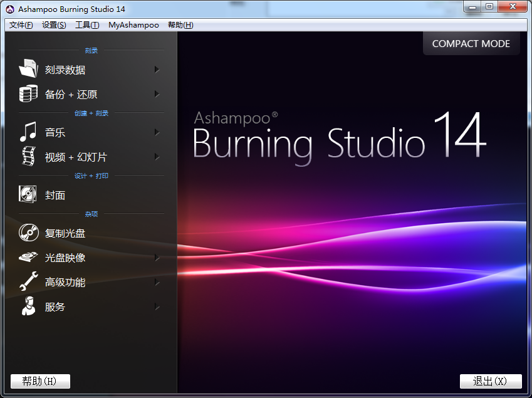
Task: Expand the arrow beside 刻录数据
Action: 157,70
